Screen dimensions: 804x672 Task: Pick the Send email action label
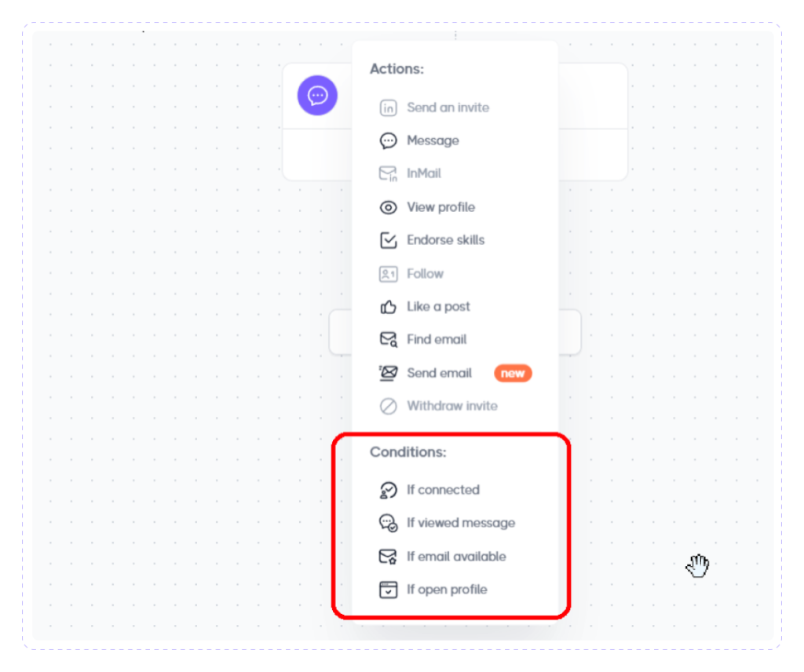pos(439,373)
